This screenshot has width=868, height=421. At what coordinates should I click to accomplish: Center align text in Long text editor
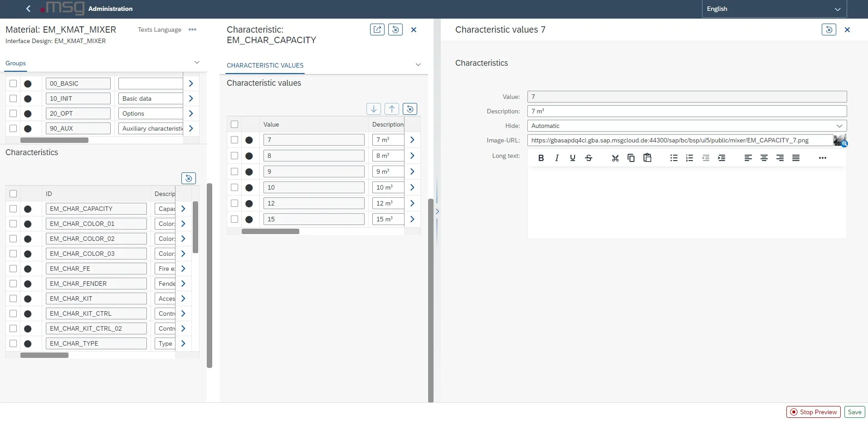pos(764,158)
